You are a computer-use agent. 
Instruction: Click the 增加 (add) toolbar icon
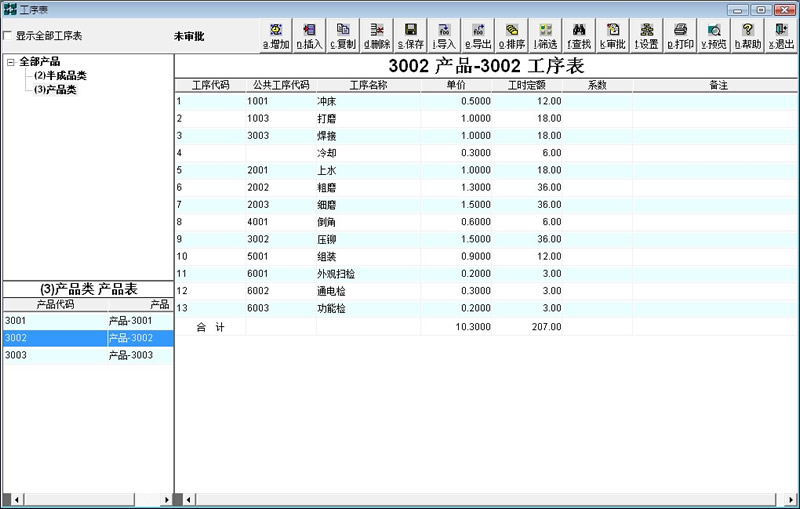coord(276,36)
